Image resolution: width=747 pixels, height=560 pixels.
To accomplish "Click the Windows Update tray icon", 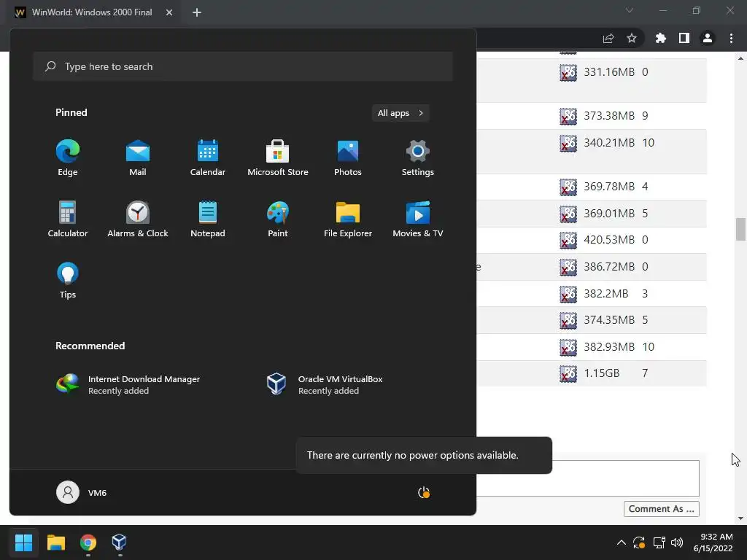I will pyautogui.click(x=639, y=542).
